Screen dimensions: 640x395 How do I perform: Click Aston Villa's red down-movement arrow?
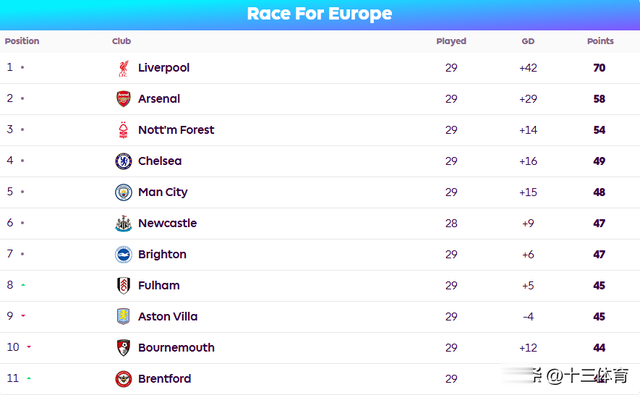[x=23, y=315]
